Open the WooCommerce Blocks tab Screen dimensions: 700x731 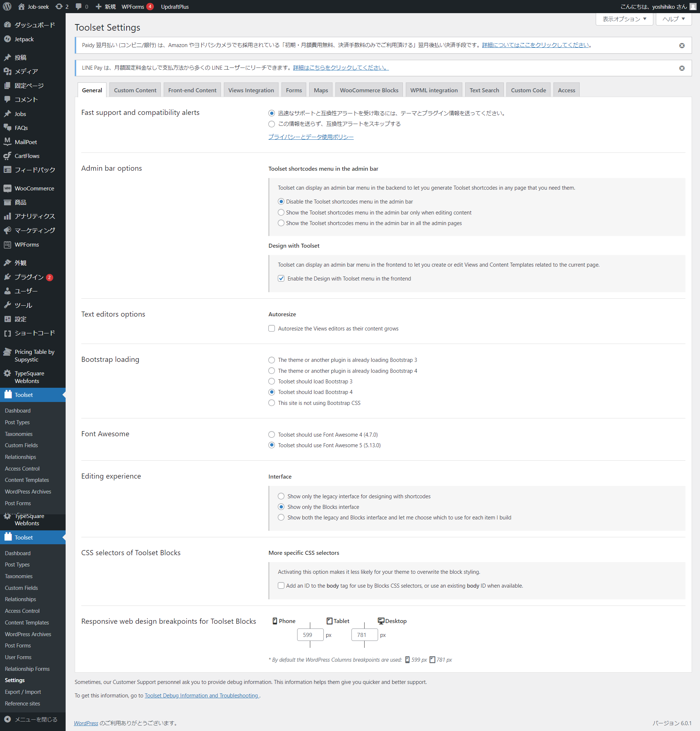tap(369, 90)
